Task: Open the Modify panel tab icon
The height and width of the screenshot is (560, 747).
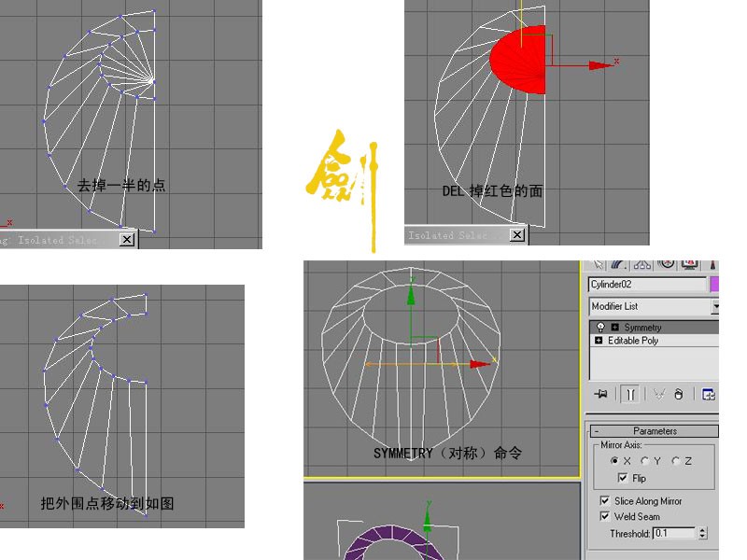Action: (619, 265)
